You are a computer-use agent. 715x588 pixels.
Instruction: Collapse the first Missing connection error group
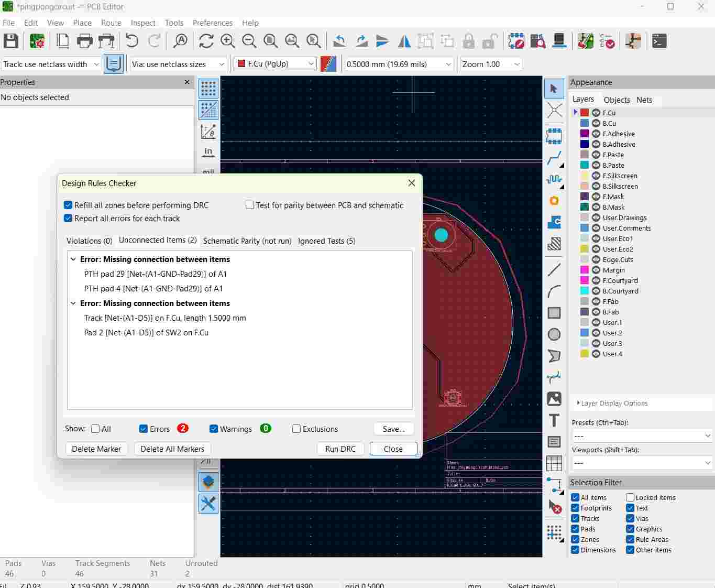(74, 259)
